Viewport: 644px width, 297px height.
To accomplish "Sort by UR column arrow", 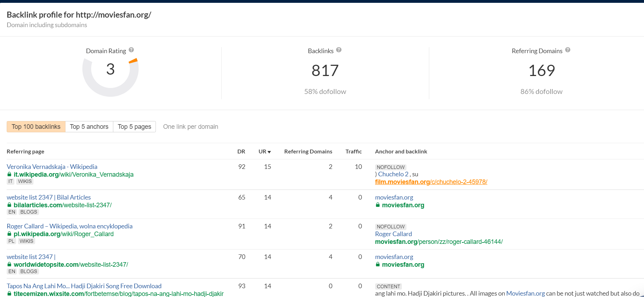I will [x=269, y=152].
